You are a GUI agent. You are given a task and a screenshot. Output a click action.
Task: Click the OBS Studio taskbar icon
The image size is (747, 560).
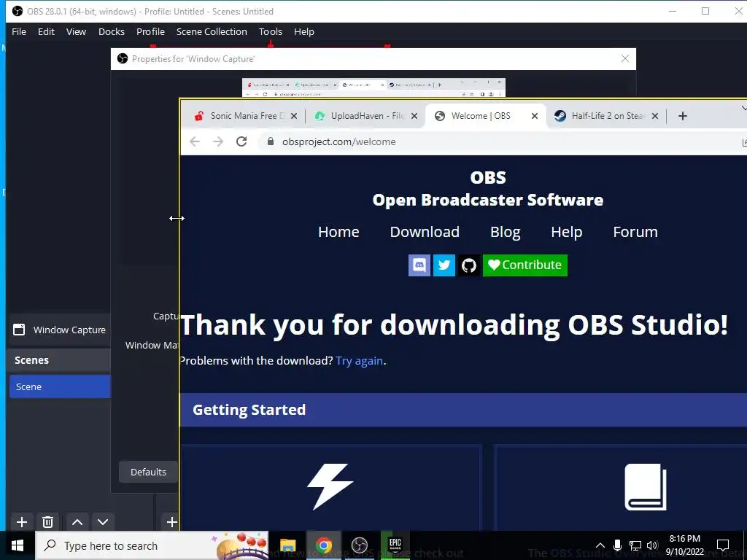point(360,545)
